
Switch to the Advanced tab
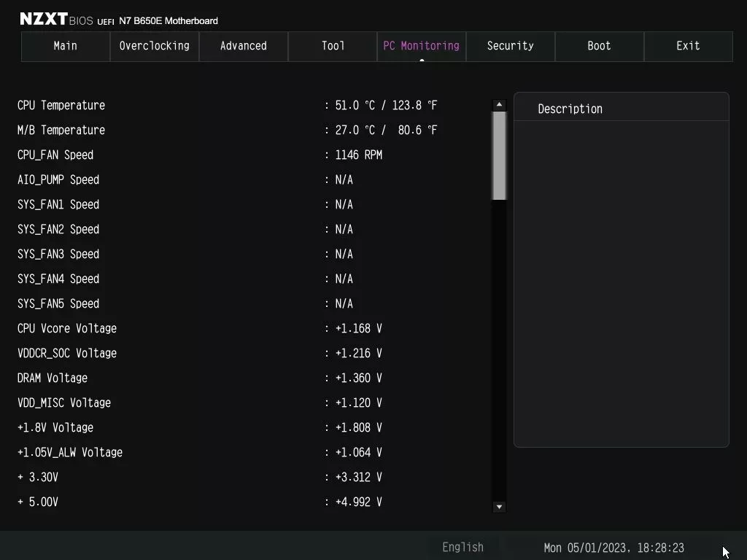[x=243, y=46]
